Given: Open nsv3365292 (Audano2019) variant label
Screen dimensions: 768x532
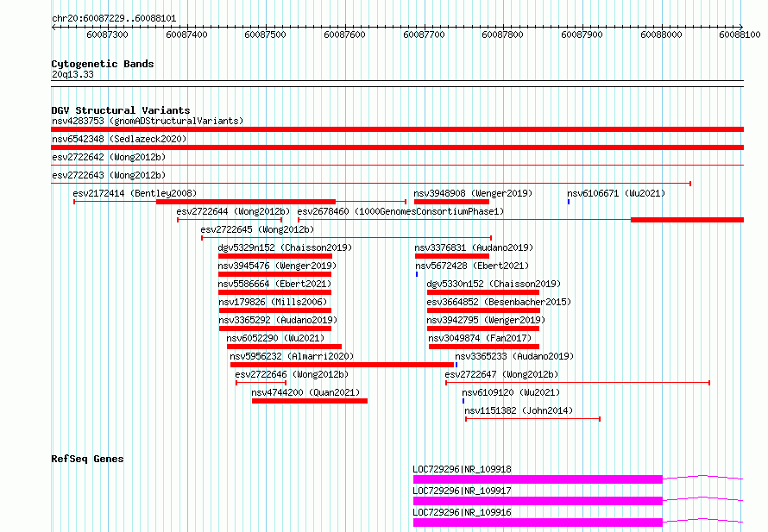Looking at the screenshot, I should coord(278,320).
